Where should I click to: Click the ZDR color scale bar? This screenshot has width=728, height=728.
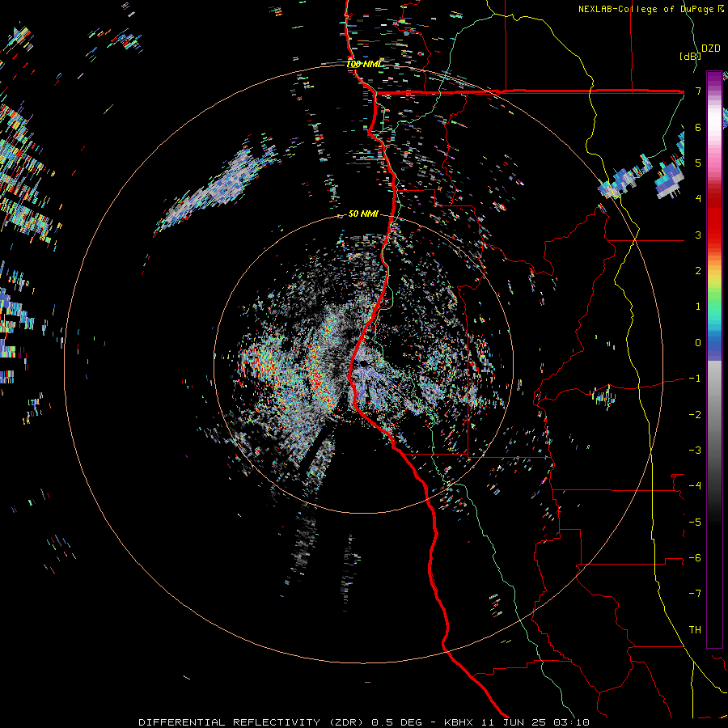pyautogui.click(x=714, y=359)
